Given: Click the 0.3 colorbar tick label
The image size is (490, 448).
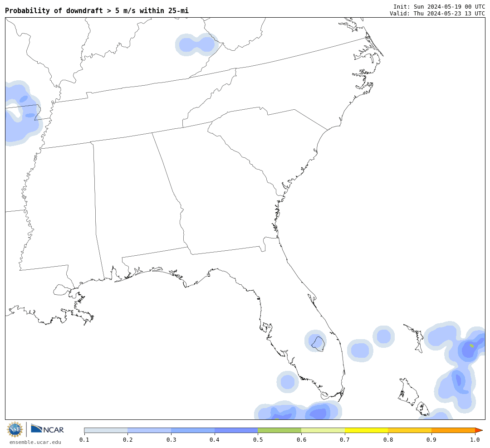Looking at the screenshot, I should 171,440.
